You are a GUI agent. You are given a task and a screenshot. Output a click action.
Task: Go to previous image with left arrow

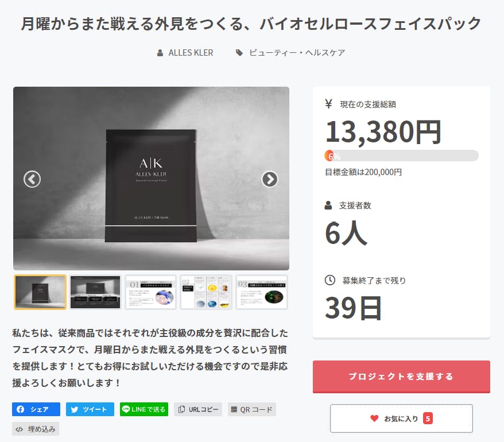click(32, 179)
